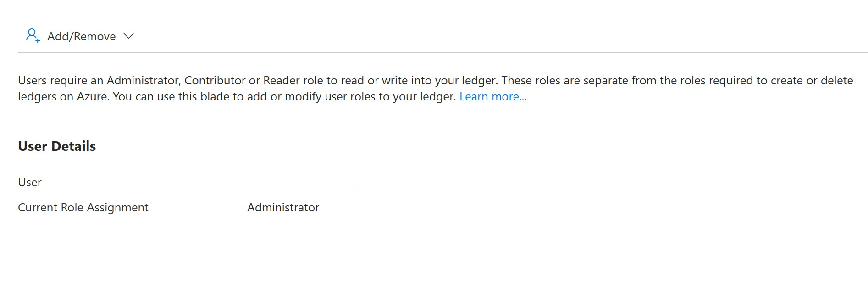Select the User Details heading
This screenshot has height=288, width=868.
[56, 146]
